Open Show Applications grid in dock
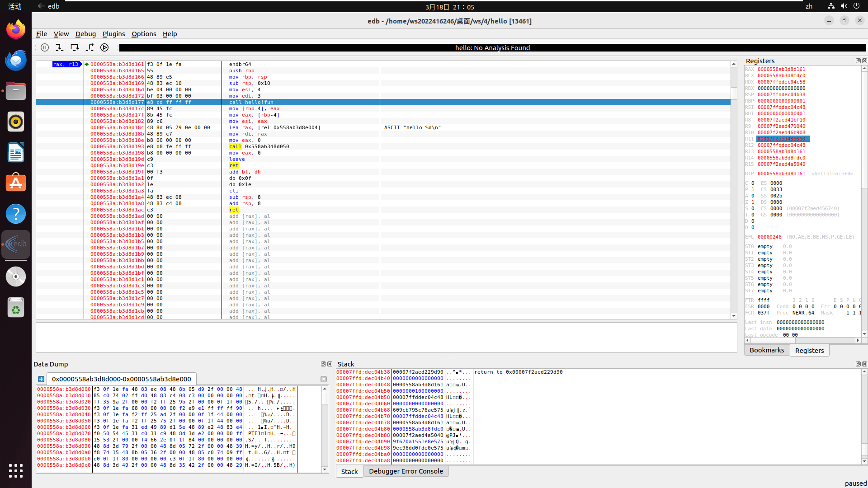This screenshot has height=488, width=868. [16, 470]
